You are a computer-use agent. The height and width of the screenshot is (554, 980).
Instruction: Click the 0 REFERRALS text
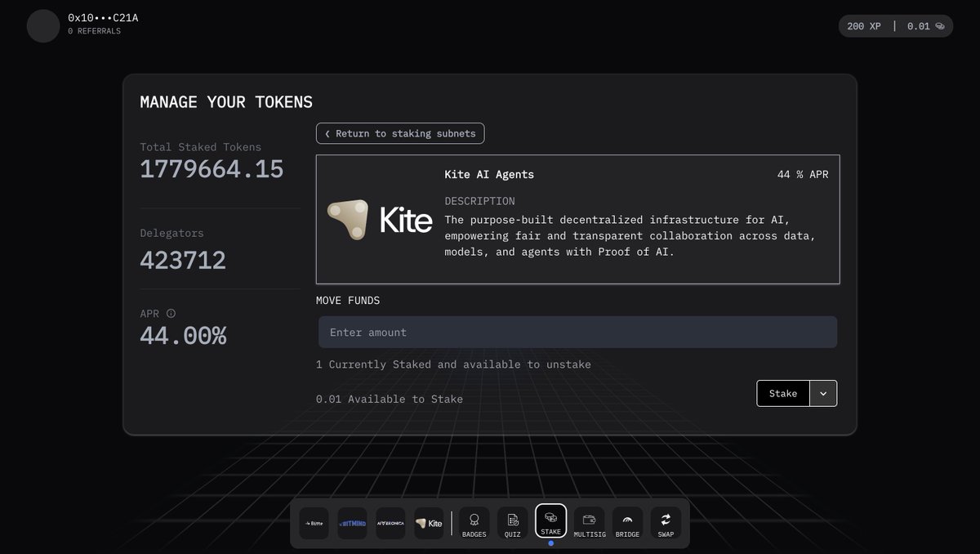coord(94,31)
